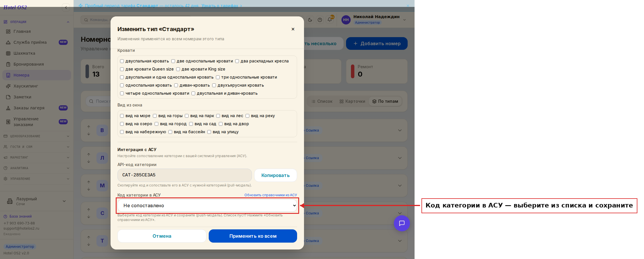Screen dimensions: 644x259
Task: Expand the Т room type row
Action: coord(400,241)
